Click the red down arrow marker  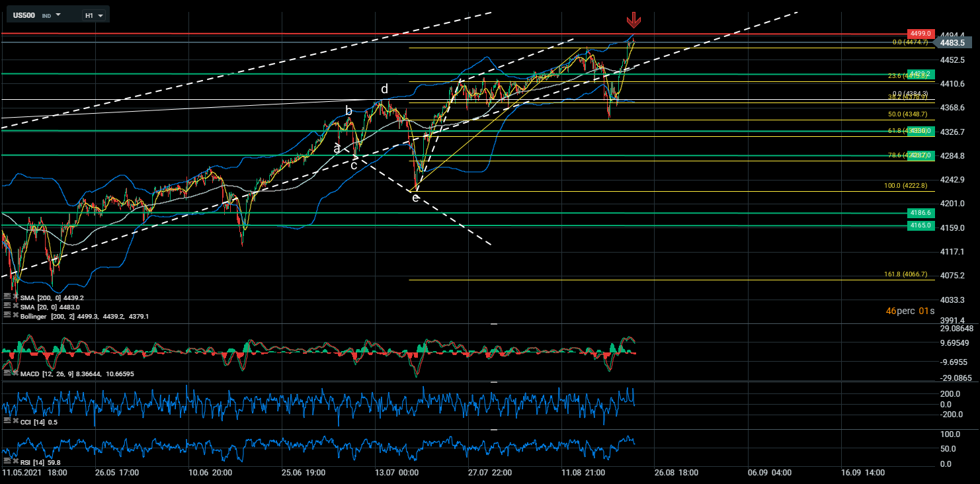pyautogui.click(x=633, y=19)
